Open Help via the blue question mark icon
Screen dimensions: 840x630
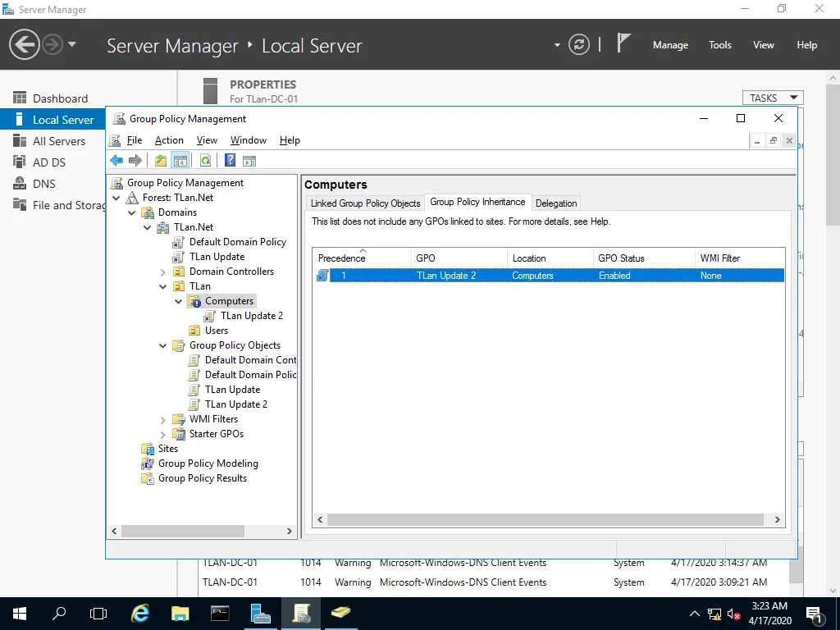point(230,160)
